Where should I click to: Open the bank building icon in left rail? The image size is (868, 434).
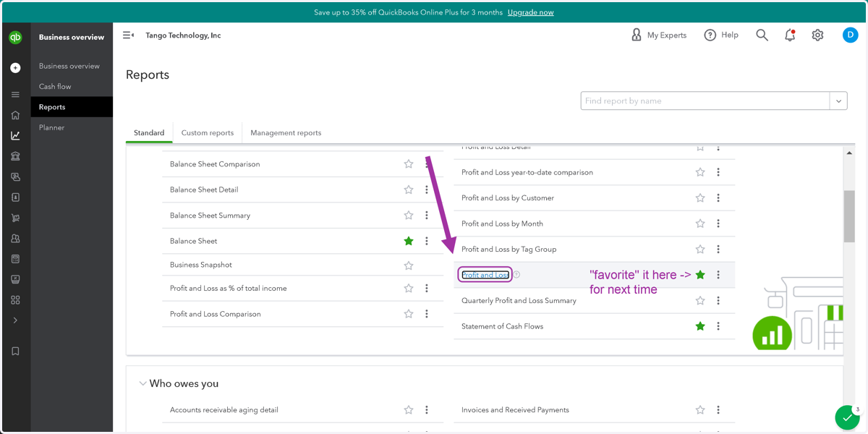(x=15, y=156)
